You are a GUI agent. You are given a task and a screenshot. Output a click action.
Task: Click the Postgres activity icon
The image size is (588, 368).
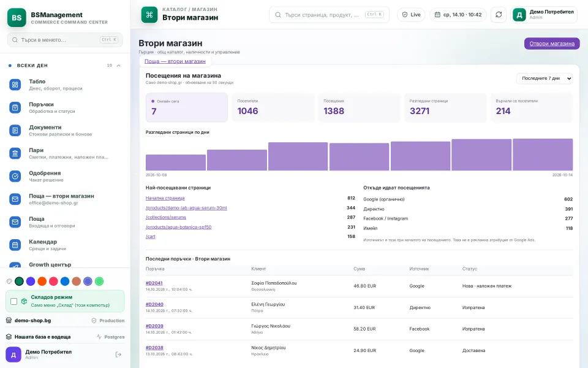[99, 337]
